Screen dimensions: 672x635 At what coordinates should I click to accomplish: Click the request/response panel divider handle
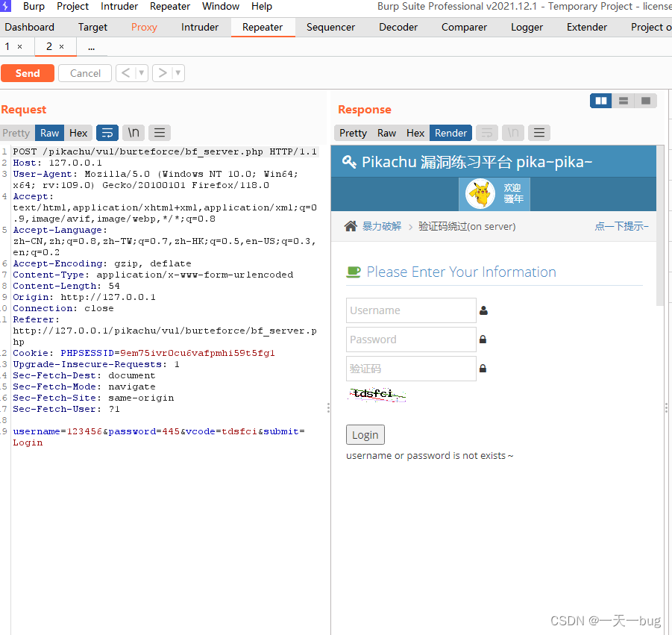coord(328,407)
